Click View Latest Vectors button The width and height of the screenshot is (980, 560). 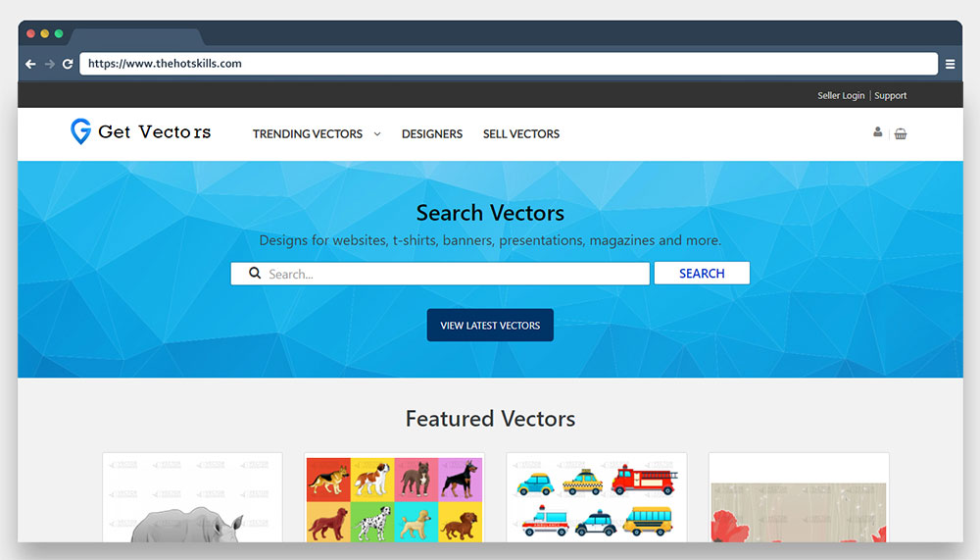pyautogui.click(x=490, y=326)
